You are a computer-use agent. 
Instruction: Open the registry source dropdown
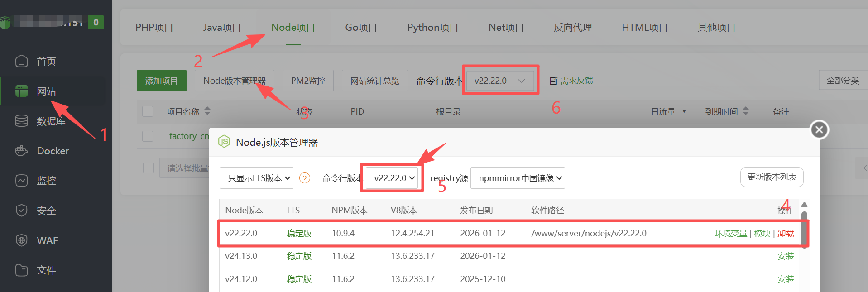pos(518,178)
